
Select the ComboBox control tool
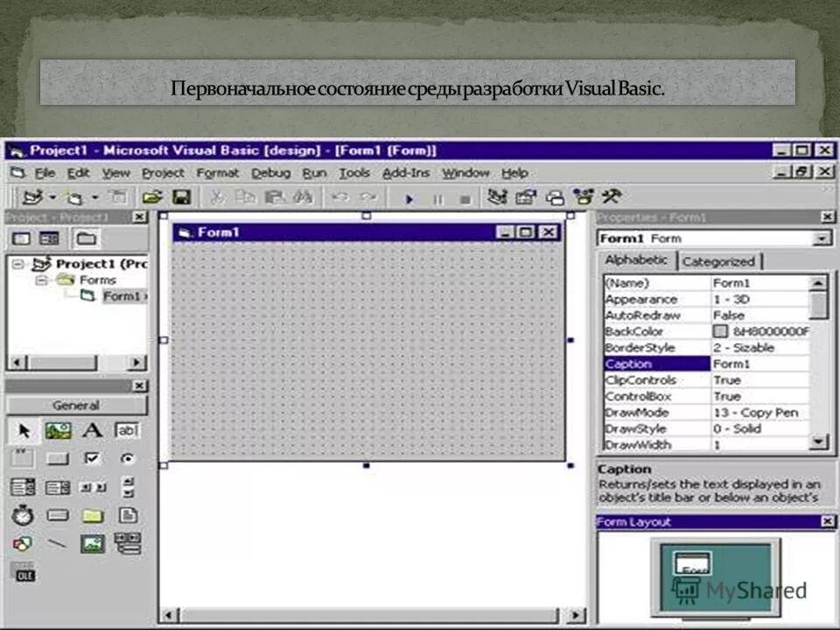[23, 487]
